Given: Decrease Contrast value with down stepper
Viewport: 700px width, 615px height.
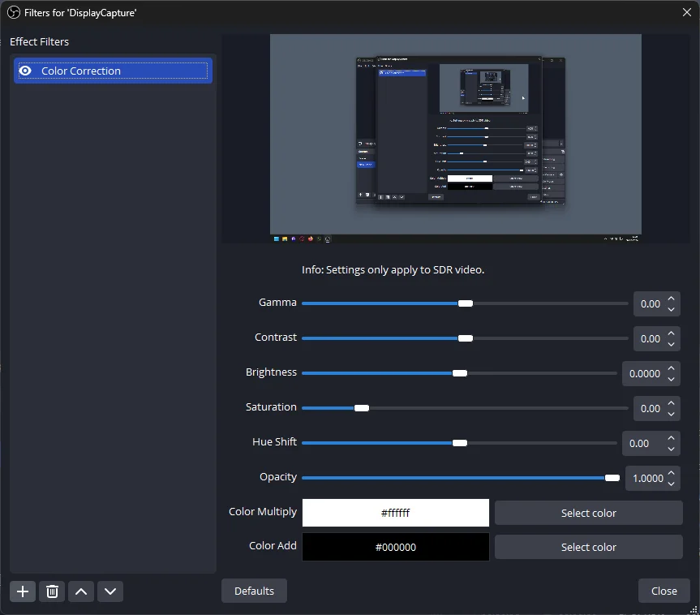Looking at the screenshot, I should click(671, 344).
